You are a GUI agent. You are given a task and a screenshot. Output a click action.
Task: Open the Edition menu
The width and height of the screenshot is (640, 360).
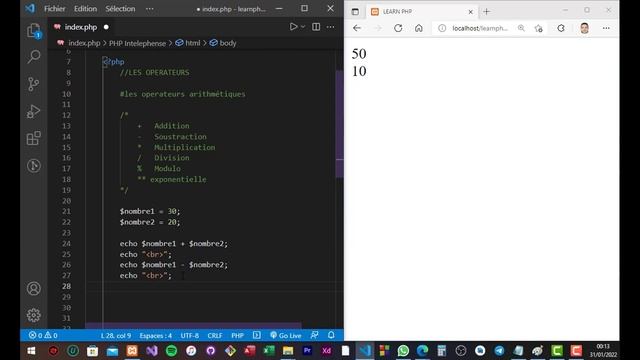85,9
